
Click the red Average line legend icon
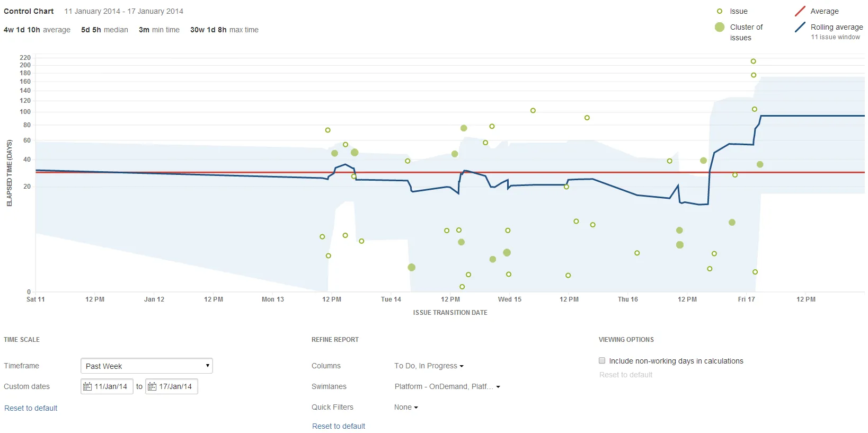tap(800, 11)
